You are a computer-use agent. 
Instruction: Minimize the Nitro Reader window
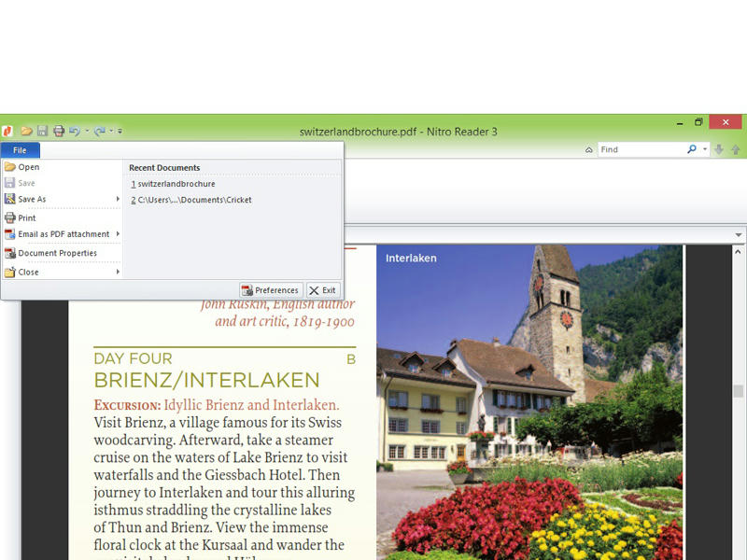(680, 123)
